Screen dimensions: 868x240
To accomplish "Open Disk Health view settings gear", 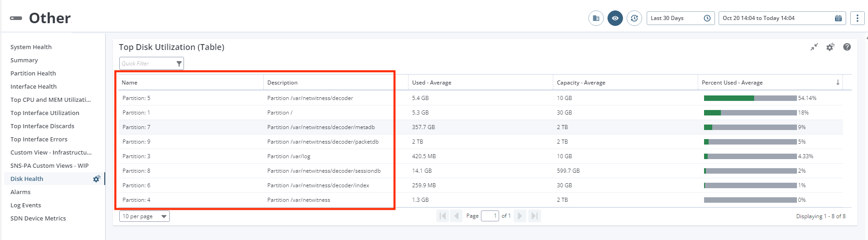I will point(97,179).
